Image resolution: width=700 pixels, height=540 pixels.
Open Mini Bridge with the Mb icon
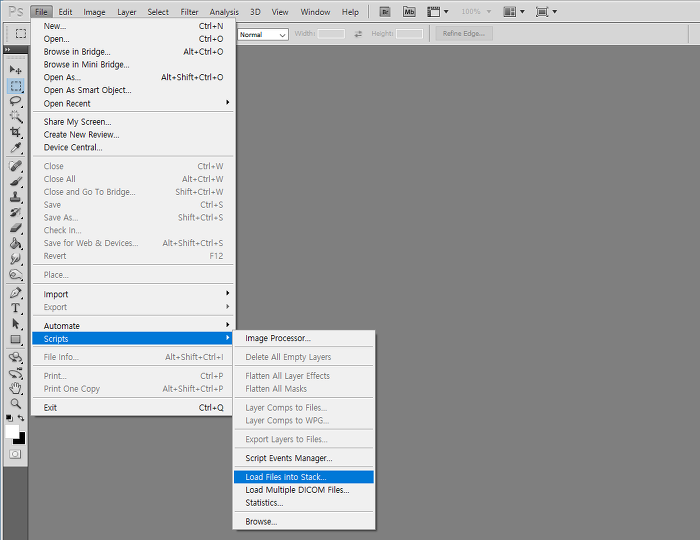coord(410,12)
